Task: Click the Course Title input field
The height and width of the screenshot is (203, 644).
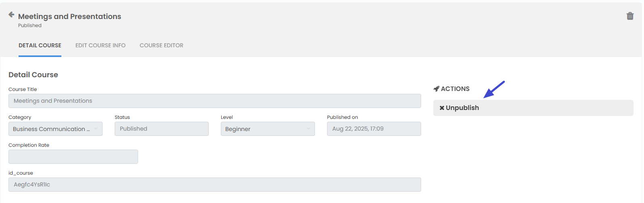Action: (x=214, y=101)
